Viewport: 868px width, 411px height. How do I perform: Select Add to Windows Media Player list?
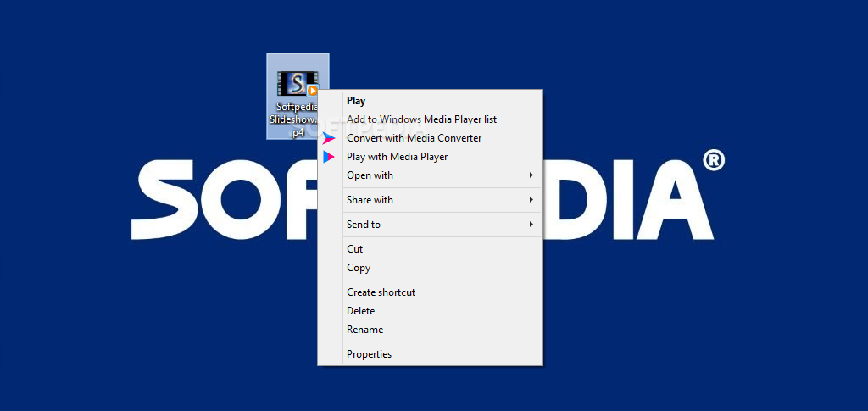pyautogui.click(x=430, y=119)
